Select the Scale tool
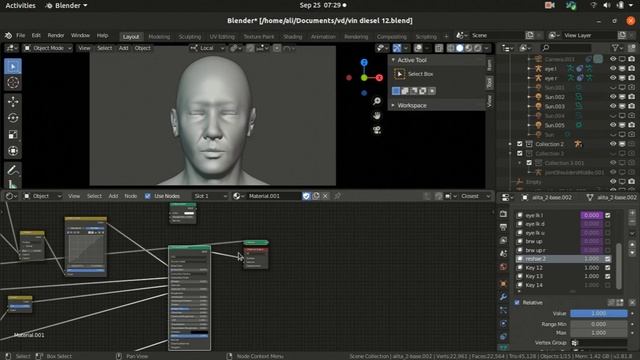This screenshot has height=360, width=640. [13, 134]
